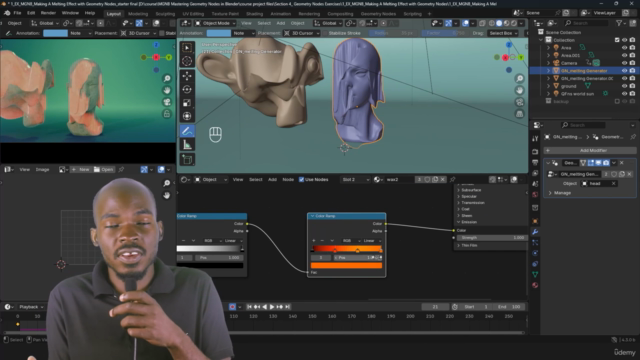The width and height of the screenshot is (640, 360).
Task: Toggle Use Nodes checkbox
Action: point(301,180)
